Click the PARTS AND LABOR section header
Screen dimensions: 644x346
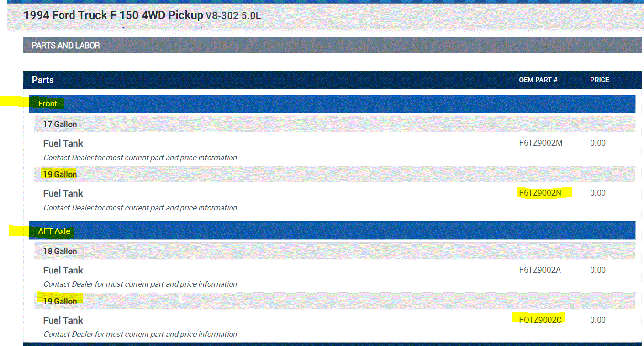[x=66, y=46]
